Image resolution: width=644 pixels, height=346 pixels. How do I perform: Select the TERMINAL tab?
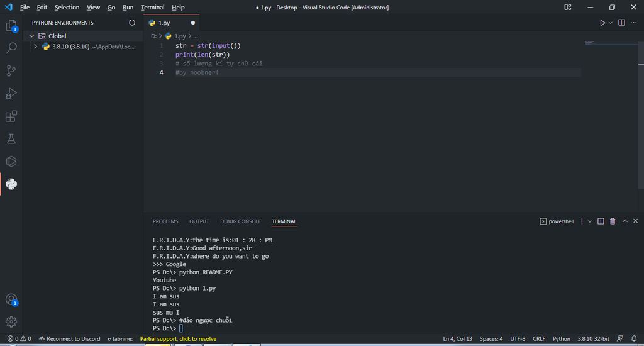[x=284, y=221]
